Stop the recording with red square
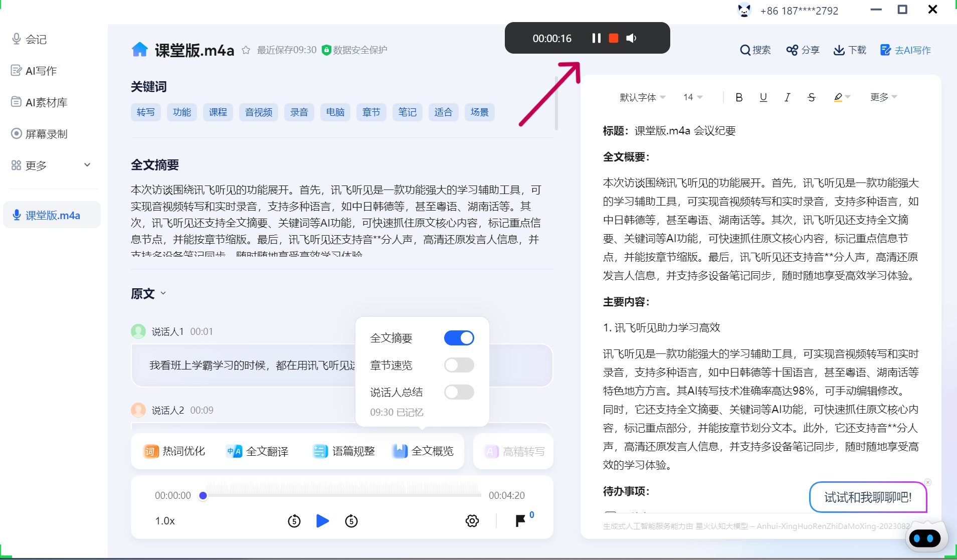The image size is (957, 560). pos(613,38)
